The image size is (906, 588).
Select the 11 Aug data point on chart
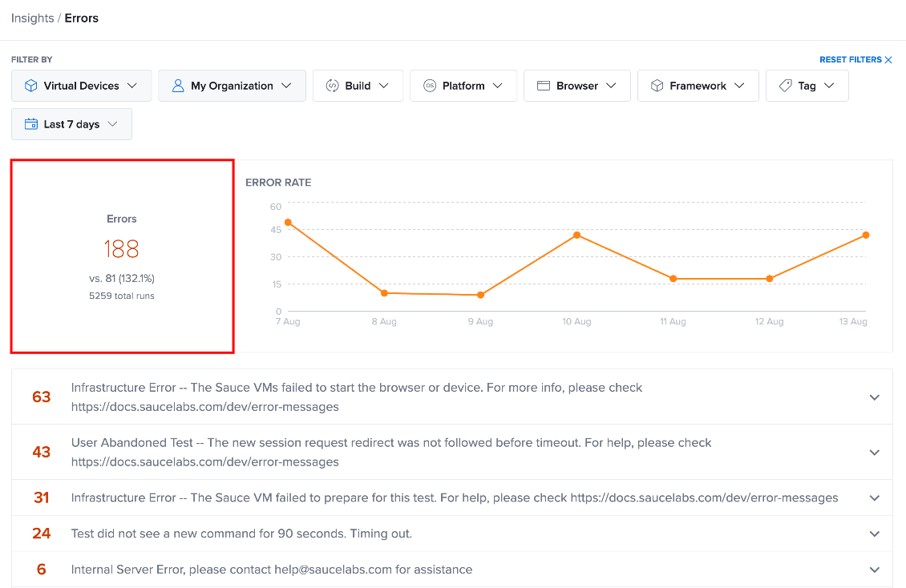click(673, 279)
